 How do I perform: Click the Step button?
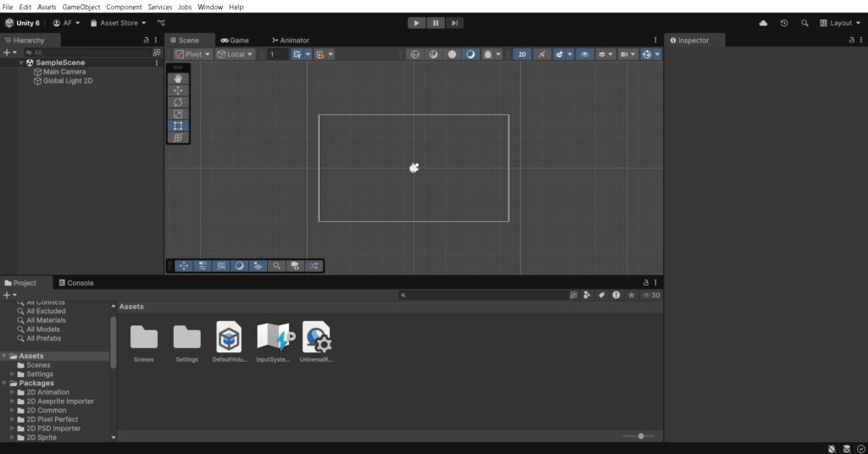[x=454, y=23]
